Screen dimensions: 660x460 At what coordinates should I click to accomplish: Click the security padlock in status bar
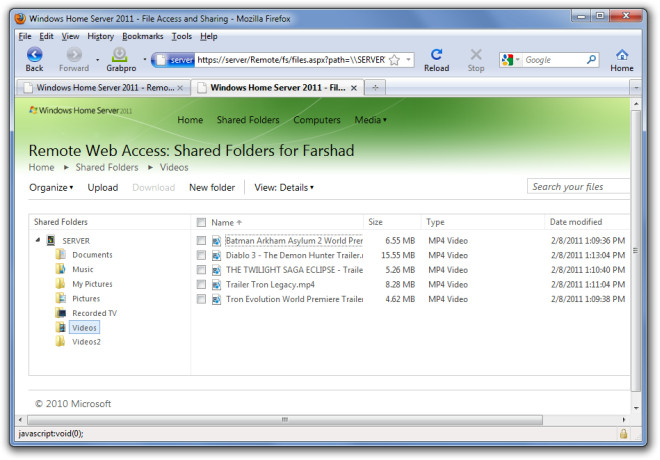pos(623,433)
